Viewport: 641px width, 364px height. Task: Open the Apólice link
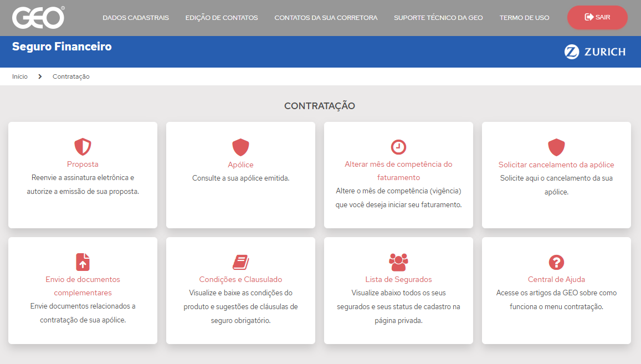tap(240, 165)
